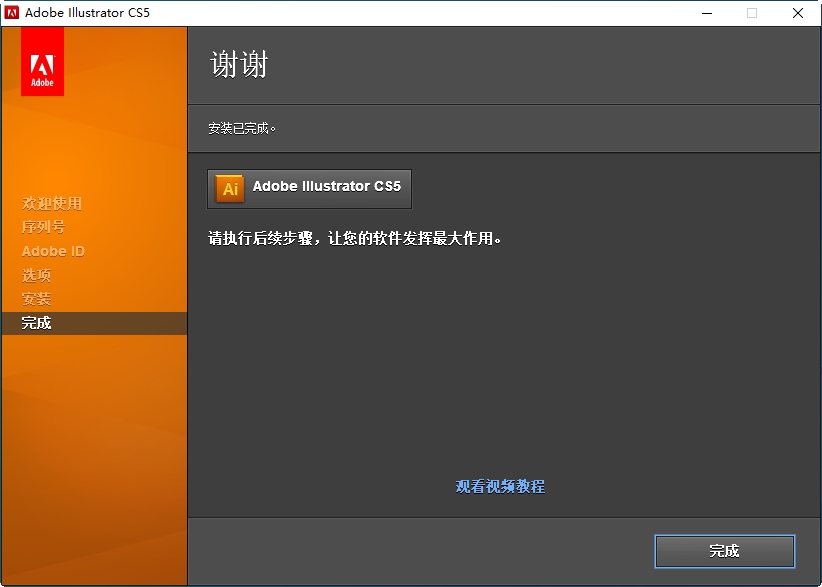Viewport: 822px width, 587px height.
Task: Select the 欢迎使用 step in sidebar
Action: pyautogui.click(x=52, y=203)
